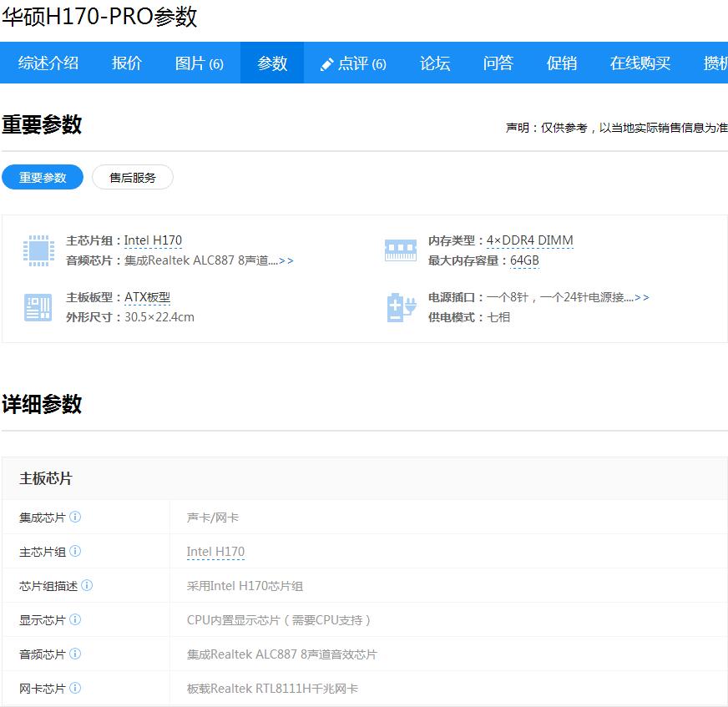
Task: Click the 4×DDR4 DIMM link
Action: (x=530, y=240)
